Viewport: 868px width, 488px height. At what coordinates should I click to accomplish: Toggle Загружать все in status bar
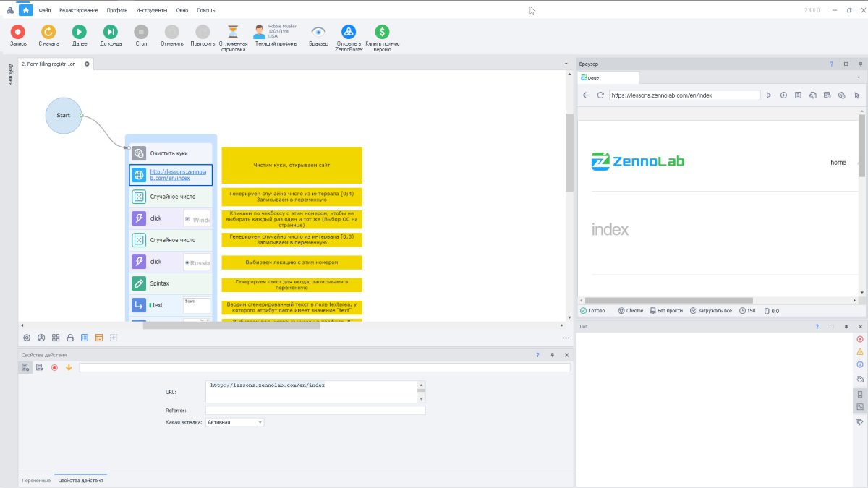(x=710, y=311)
